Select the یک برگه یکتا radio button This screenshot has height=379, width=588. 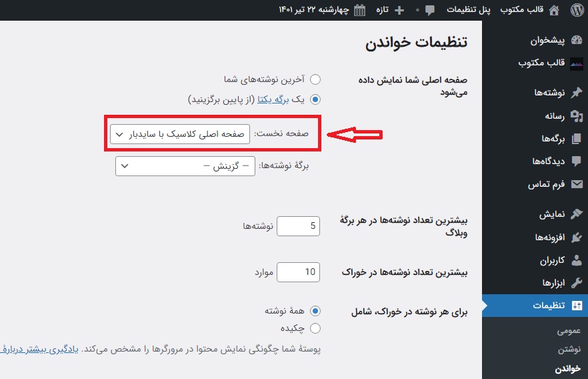coord(315,99)
